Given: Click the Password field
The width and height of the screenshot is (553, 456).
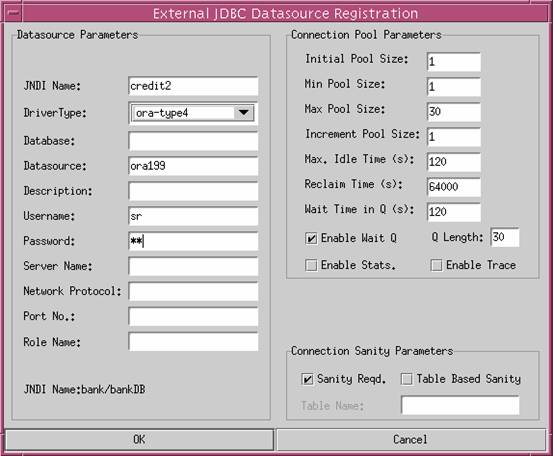Looking at the screenshot, I should click(193, 241).
